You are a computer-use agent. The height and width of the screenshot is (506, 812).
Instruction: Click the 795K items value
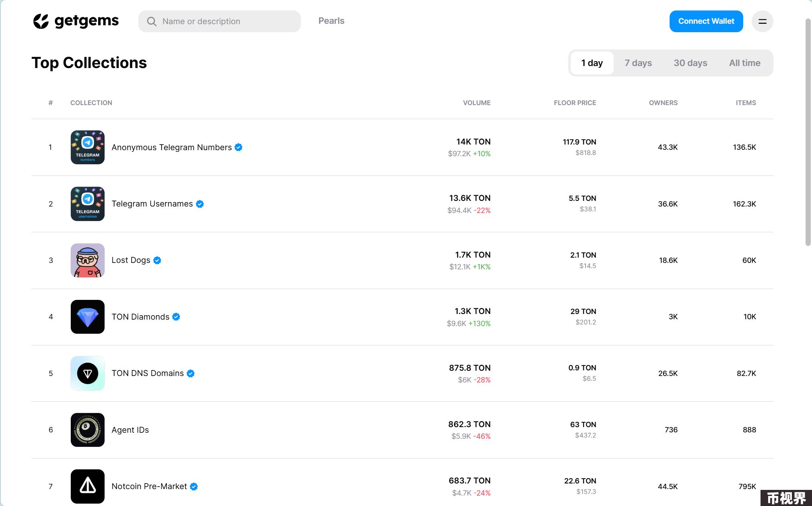coord(747,487)
